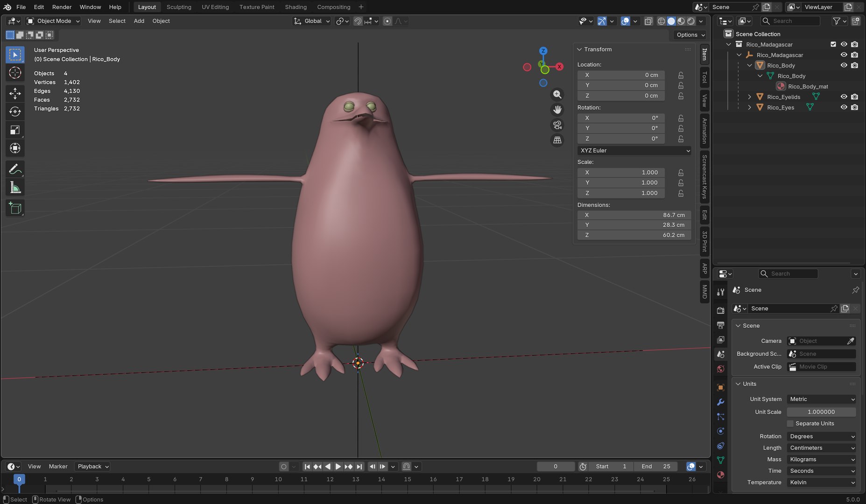Select the Transform tool
Image resolution: width=866 pixels, height=504 pixels.
[x=15, y=148]
